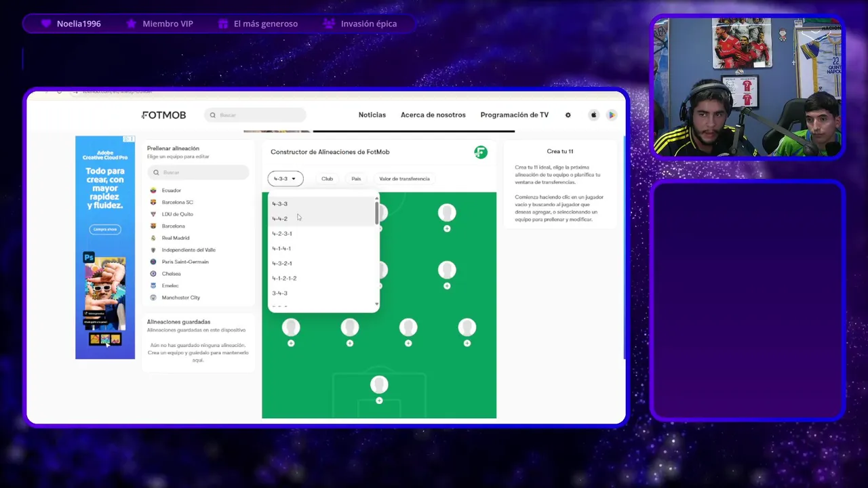The width and height of the screenshot is (868, 488).
Task: Click plus under far-left defender slot
Action: (x=291, y=343)
